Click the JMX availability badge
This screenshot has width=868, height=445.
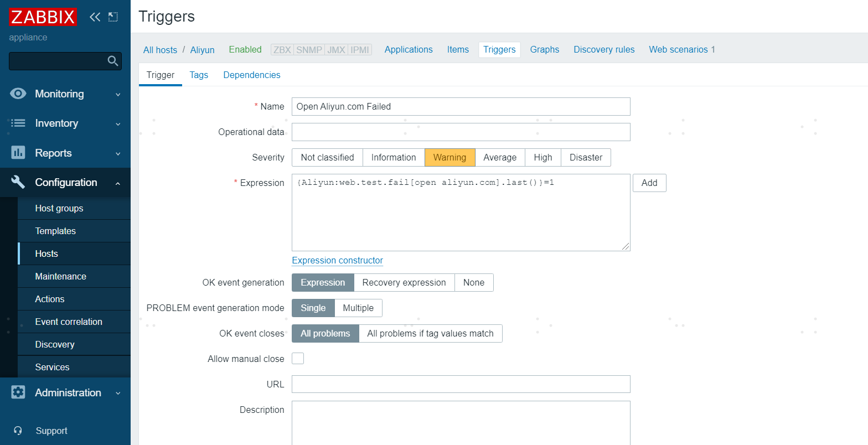tap(336, 50)
